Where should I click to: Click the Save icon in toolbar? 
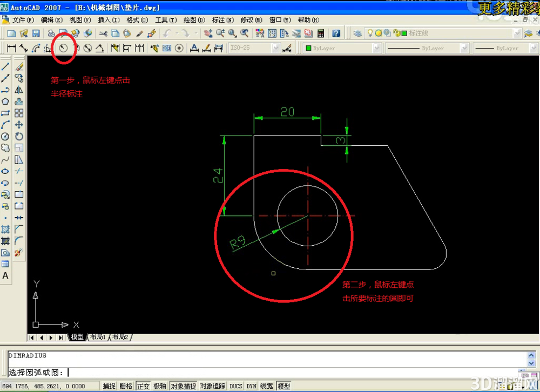click(36, 33)
